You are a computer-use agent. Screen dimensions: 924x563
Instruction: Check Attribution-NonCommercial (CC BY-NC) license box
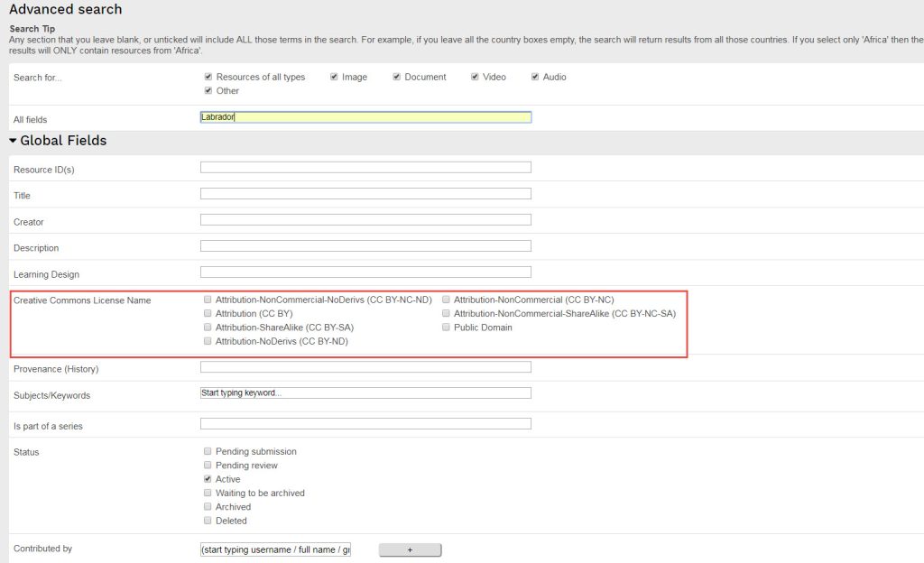pyautogui.click(x=446, y=300)
